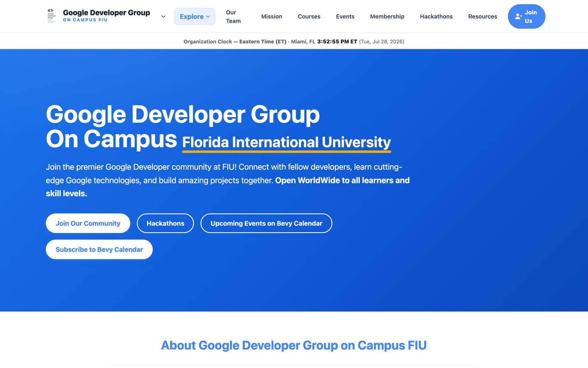
Task: Click the date (Tue, Jul 28, 2026)
Action: tap(381, 42)
